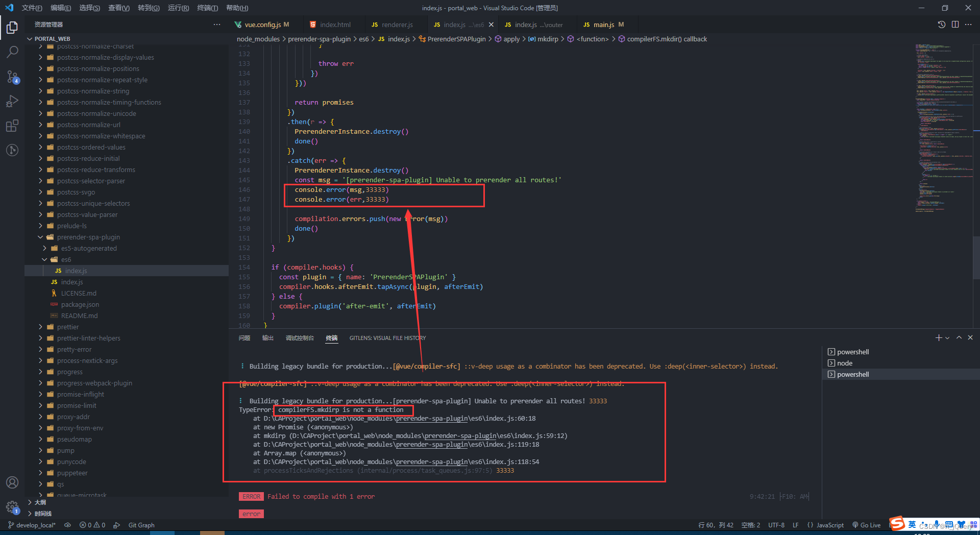Change indentation spaces 2 setting
The width and height of the screenshot is (980, 535).
tap(750, 525)
